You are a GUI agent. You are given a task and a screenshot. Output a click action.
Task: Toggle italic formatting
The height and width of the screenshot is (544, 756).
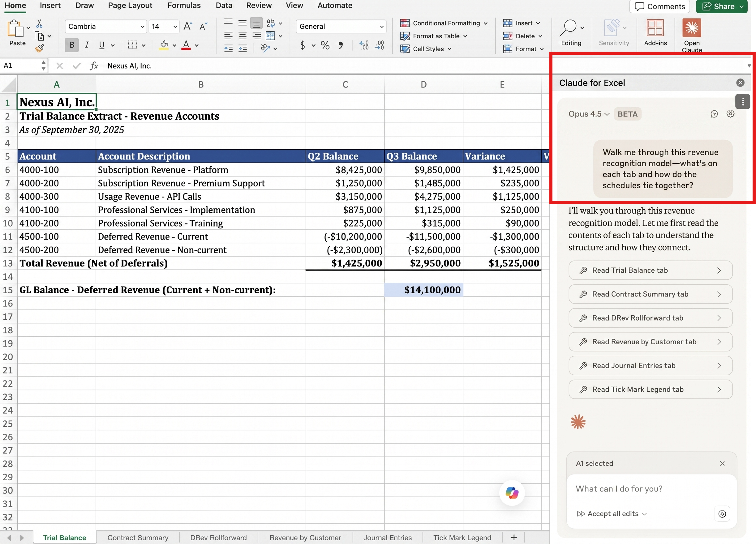[86, 45]
